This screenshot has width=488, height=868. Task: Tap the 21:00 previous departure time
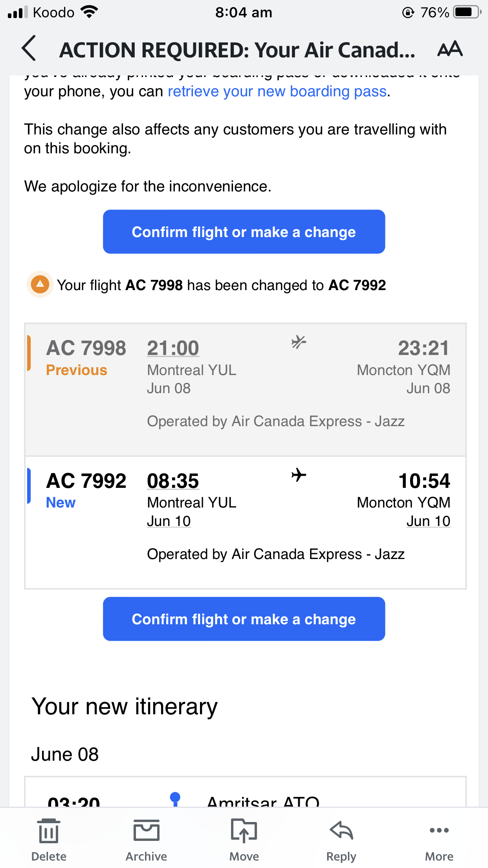coord(173,348)
